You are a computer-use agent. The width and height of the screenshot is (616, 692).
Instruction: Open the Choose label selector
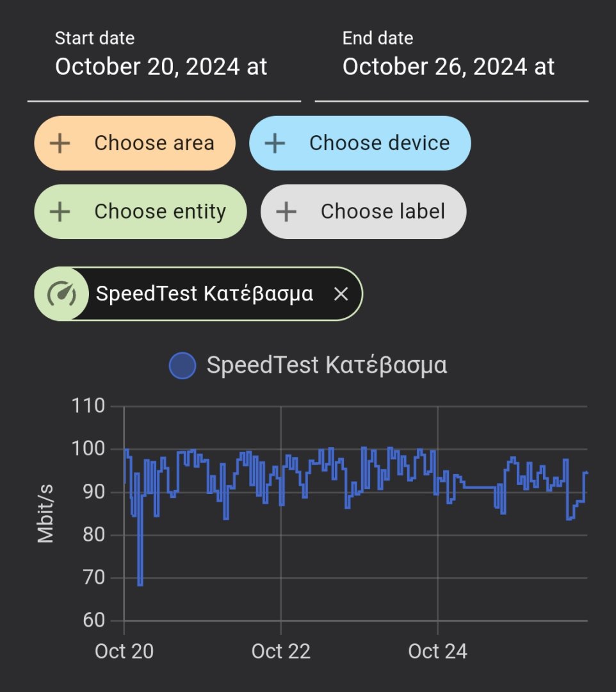(x=382, y=211)
